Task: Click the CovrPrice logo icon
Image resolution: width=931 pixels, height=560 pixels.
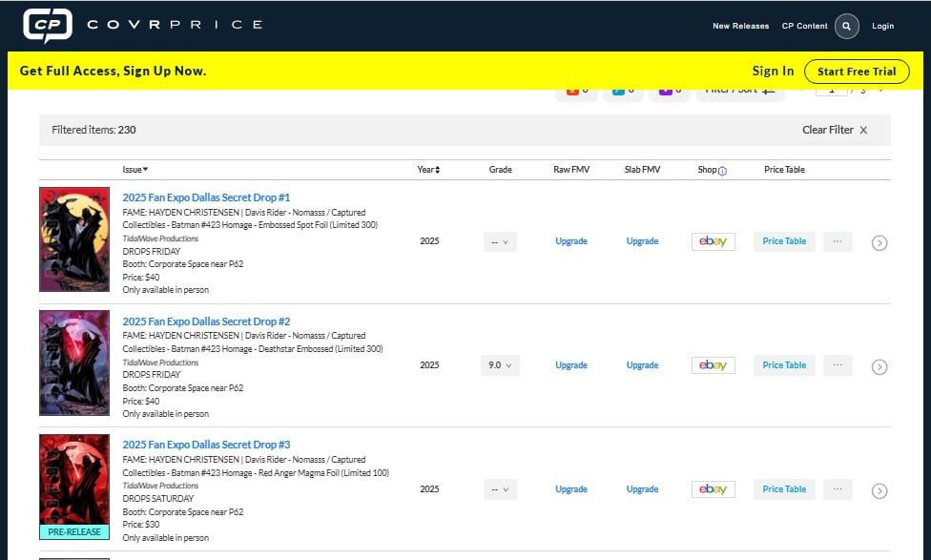Action: [47, 26]
